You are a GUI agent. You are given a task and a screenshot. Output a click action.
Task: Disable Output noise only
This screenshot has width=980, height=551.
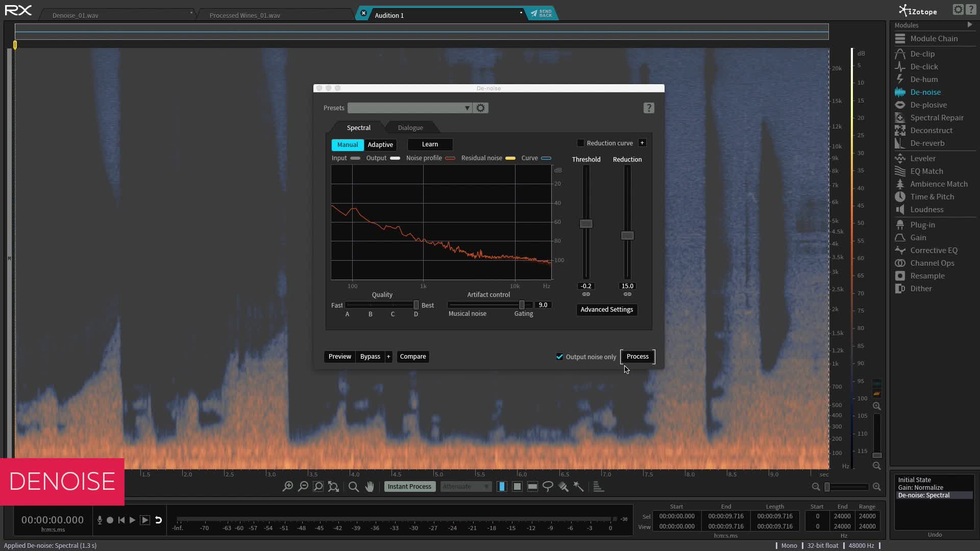(559, 357)
